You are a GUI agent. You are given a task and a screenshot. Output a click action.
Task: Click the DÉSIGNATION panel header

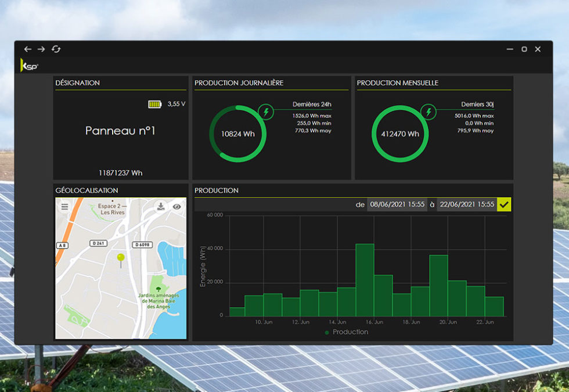click(78, 83)
